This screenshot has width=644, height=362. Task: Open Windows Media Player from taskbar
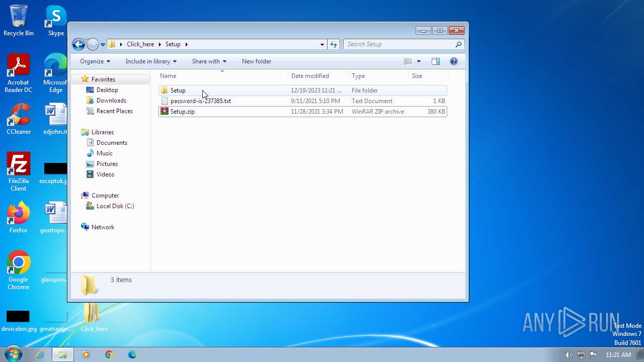86,354
